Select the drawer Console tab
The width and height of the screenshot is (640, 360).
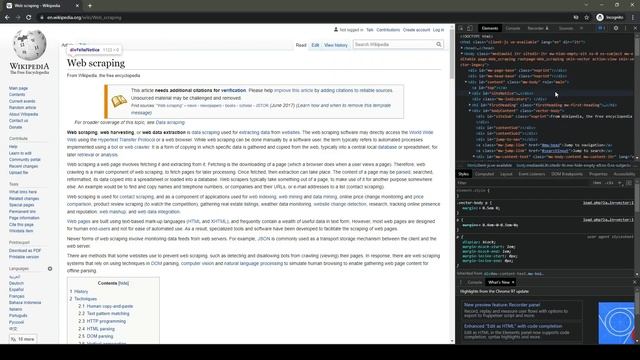click(475, 282)
